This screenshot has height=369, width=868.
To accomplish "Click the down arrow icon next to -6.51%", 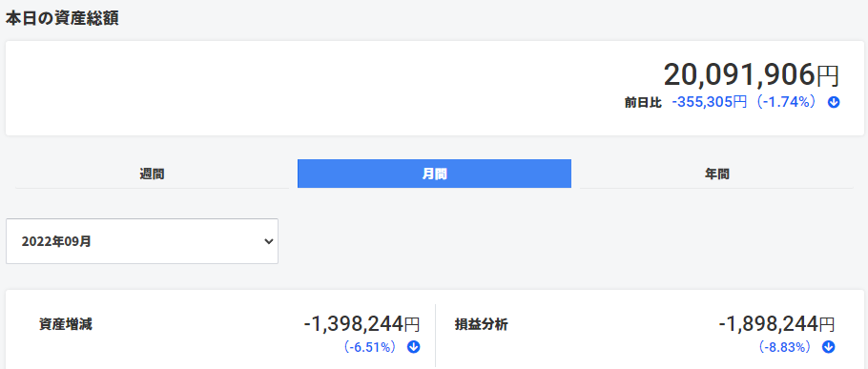I will pyautogui.click(x=414, y=347).
